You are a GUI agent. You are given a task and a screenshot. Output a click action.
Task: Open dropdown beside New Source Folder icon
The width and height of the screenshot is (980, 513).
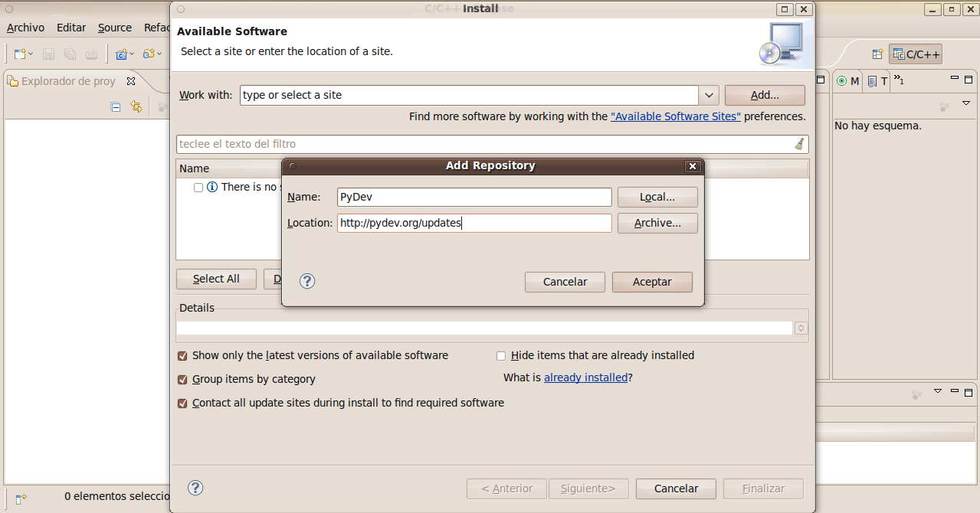tap(159, 54)
